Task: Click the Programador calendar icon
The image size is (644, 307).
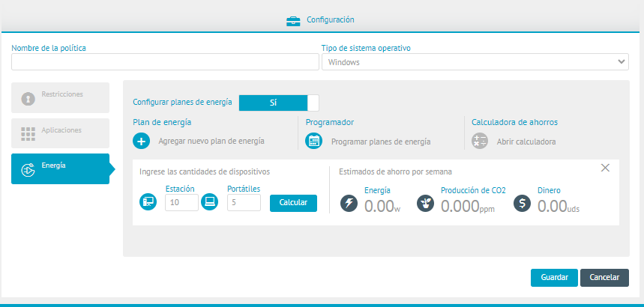Action: point(314,142)
